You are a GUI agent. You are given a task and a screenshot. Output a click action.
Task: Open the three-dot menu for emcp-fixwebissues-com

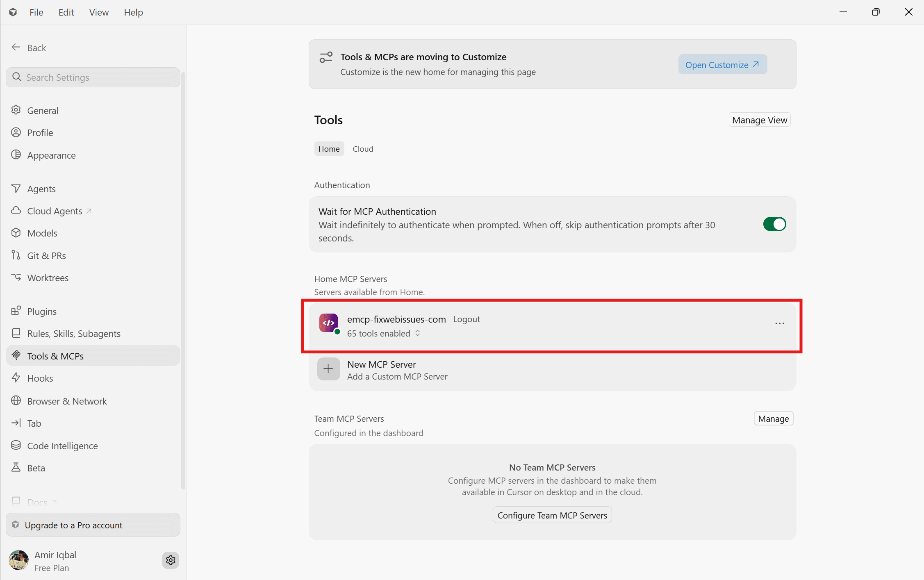780,323
